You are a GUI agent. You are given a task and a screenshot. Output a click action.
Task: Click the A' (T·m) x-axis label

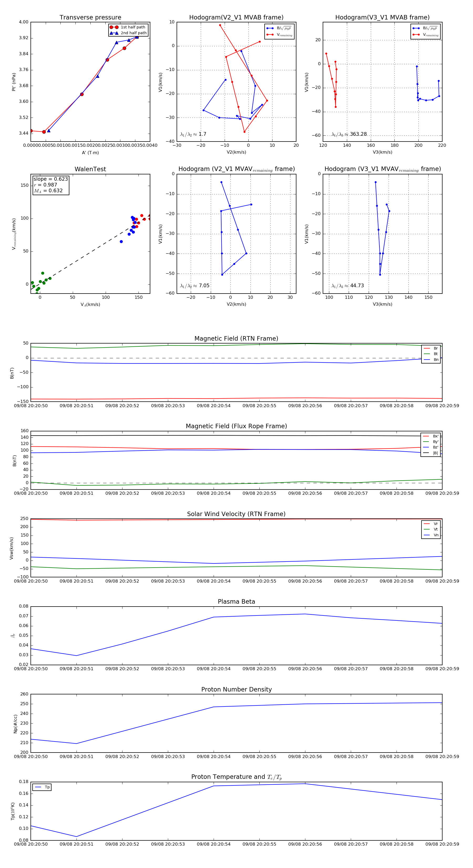point(90,153)
